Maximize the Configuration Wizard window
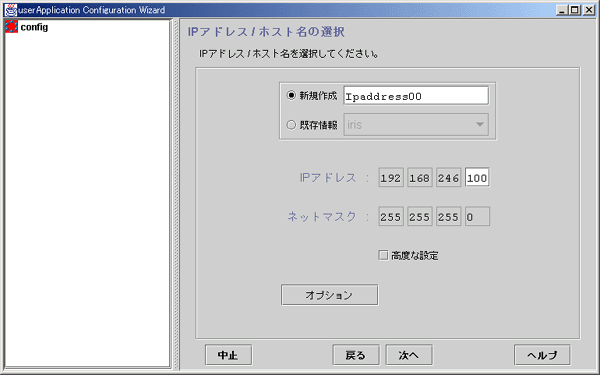The width and height of the screenshot is (600, 375). tap(575, 10)
